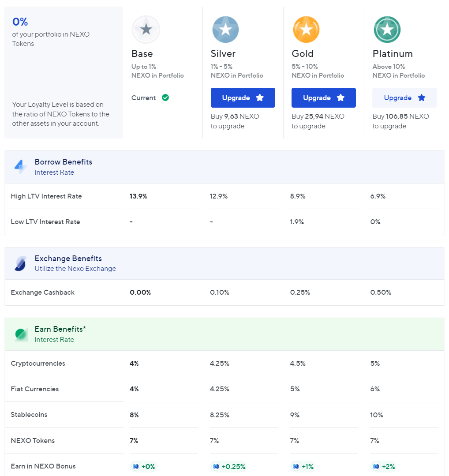The image size is (449, 476).
Task: Click the +0% Base NEXO bonus badge
Action: point(143,466)
